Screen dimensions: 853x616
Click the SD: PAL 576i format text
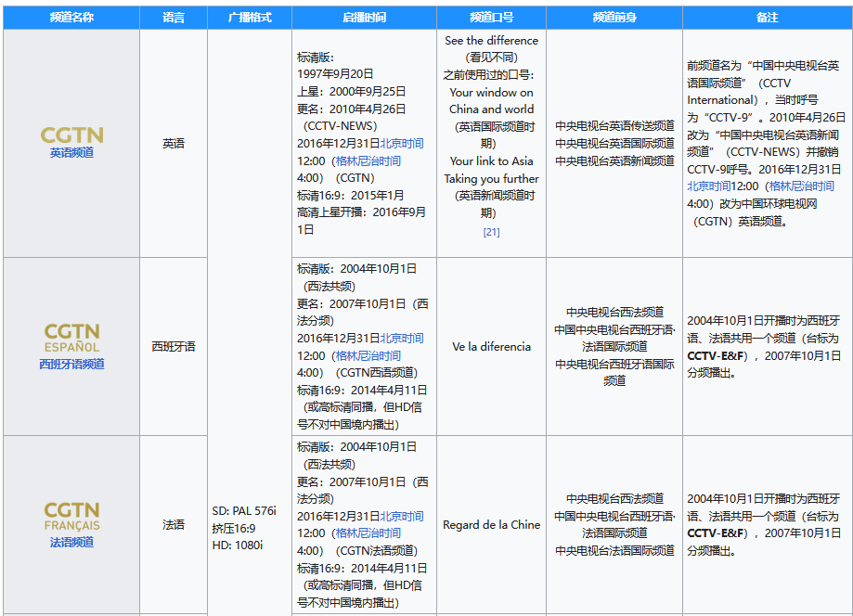[x=244, y=511]
